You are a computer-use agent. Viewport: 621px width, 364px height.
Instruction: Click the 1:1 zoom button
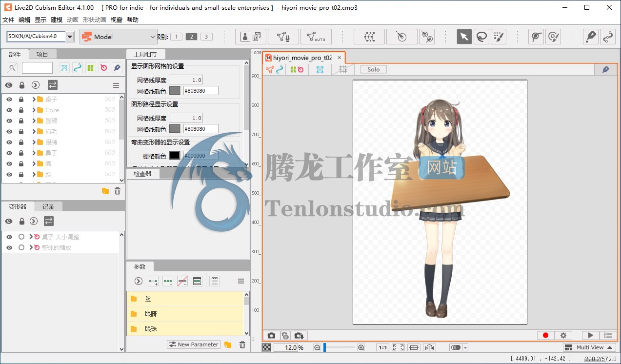click(x=383, y=348)
